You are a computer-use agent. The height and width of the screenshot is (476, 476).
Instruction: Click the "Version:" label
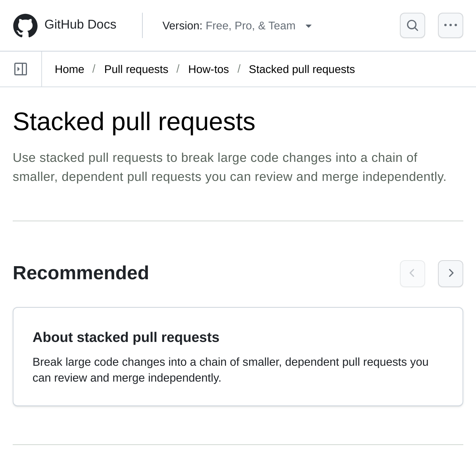pyautogui.click(x=182, y=26)
